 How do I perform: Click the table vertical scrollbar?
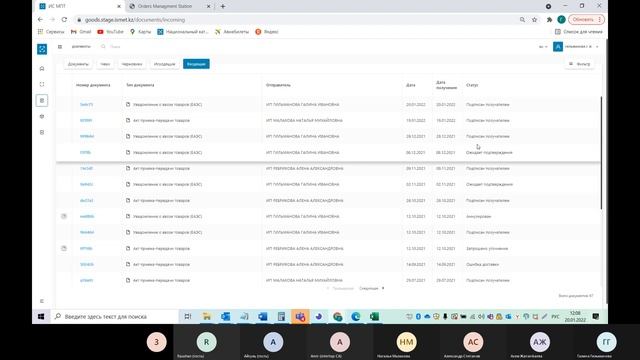coord(601,153)
